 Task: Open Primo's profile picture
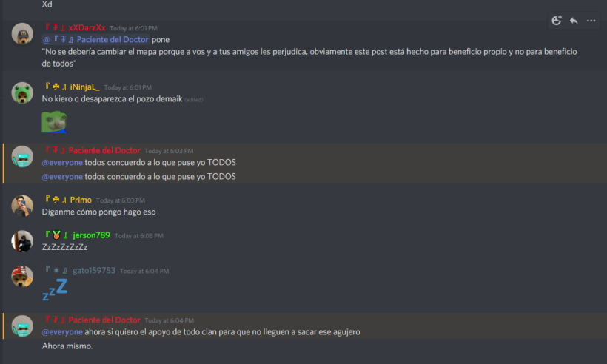coord(22,206)
